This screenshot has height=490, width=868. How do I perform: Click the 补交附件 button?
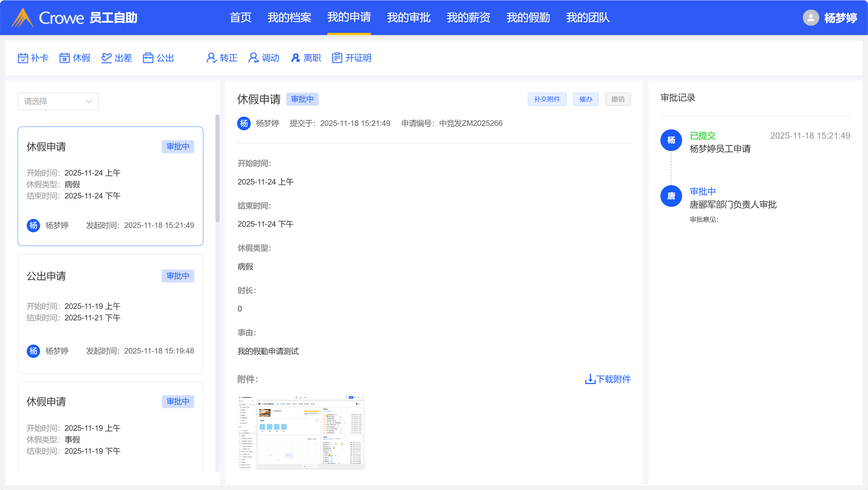coord(547,99)
